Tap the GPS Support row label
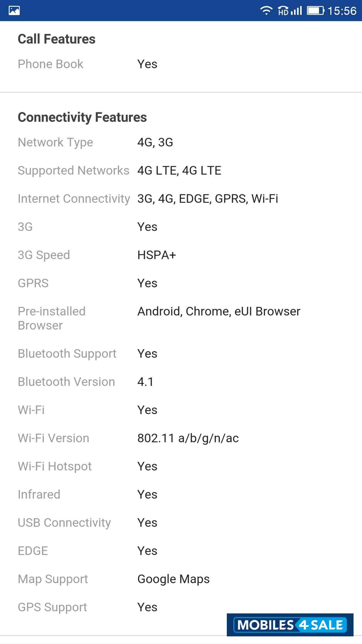Image resolution: width=362 pixels, height=644 pixels. point(53,607)
